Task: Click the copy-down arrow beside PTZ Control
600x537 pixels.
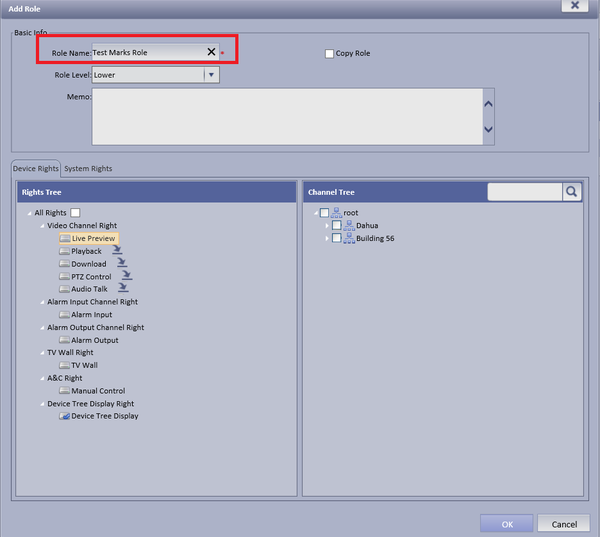Action: 127,275
